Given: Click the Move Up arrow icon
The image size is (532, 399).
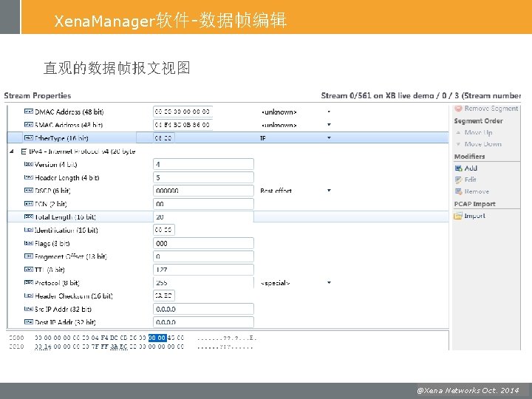Looking at the screenshot, I should point(458,132).
